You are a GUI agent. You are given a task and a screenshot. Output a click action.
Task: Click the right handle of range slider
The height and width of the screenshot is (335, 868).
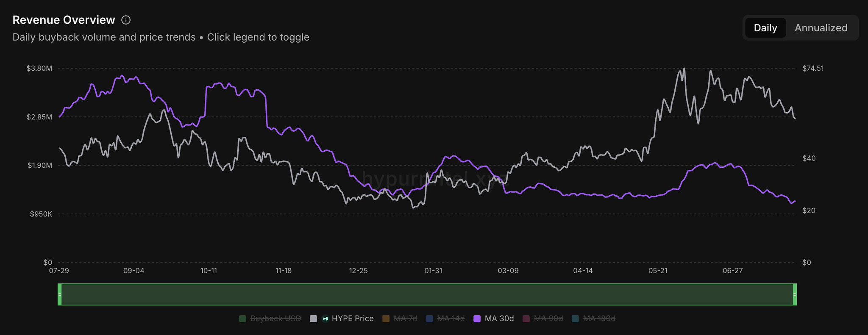[795, 294]
